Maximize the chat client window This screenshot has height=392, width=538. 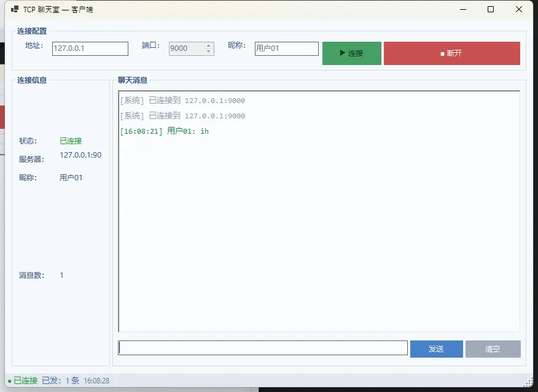click(490, 9)
